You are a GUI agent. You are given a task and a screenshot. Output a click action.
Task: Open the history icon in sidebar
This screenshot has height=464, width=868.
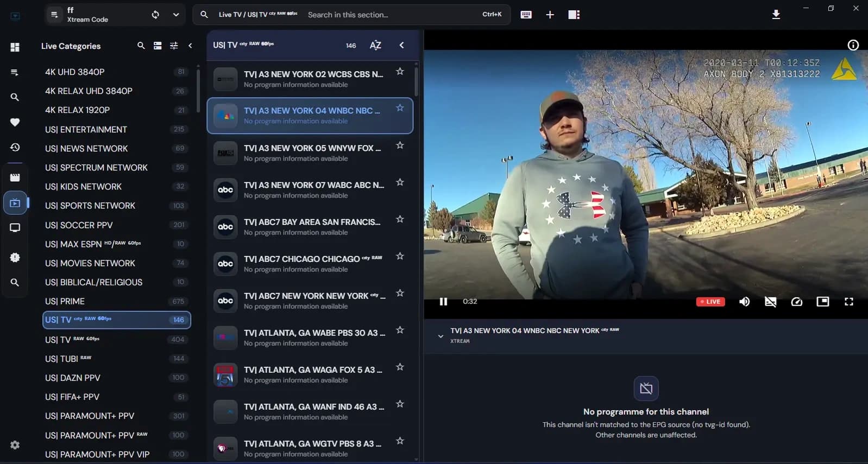(15, 147)
